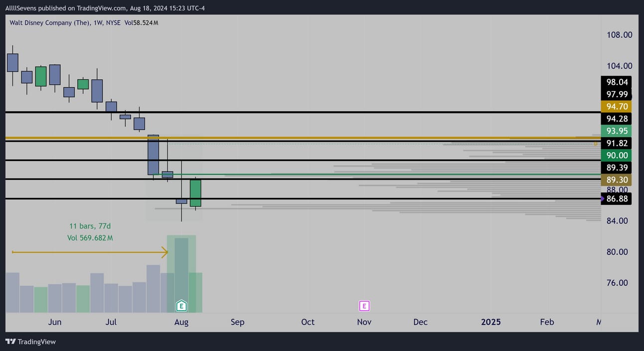Click the 80.00 price axis value
Screen dimensions: 644x351
[617, 252]
